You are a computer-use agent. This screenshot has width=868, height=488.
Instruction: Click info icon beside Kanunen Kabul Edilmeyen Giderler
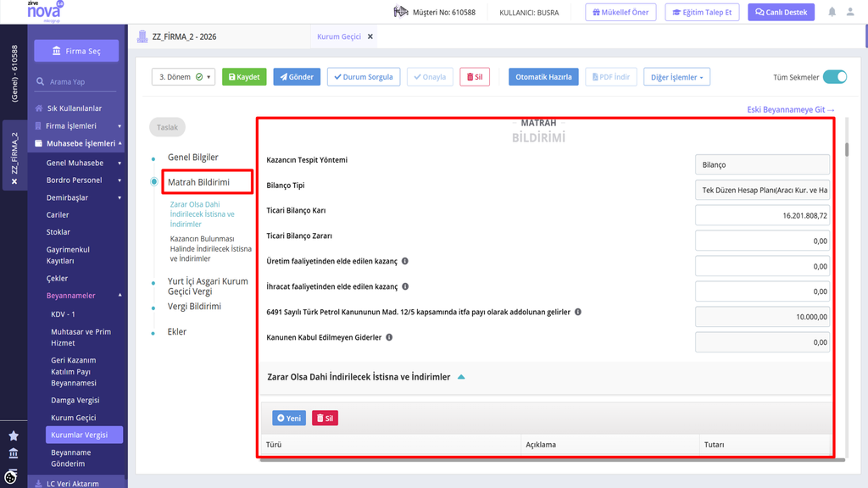(389, 337)
